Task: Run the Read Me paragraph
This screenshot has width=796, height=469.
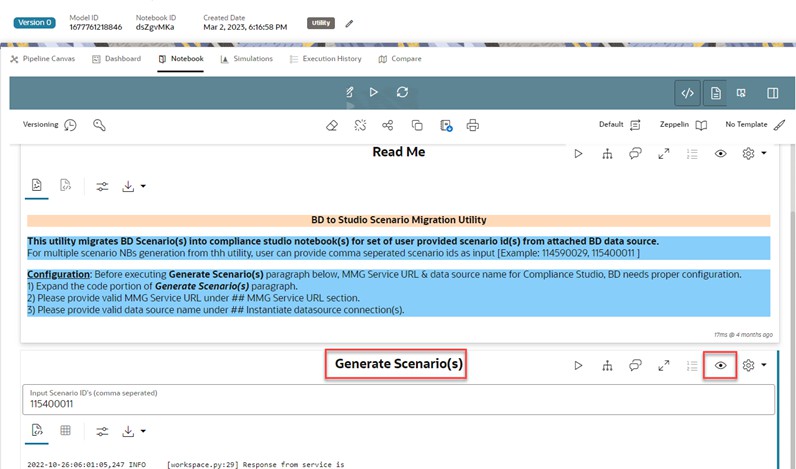Action: 578,154
